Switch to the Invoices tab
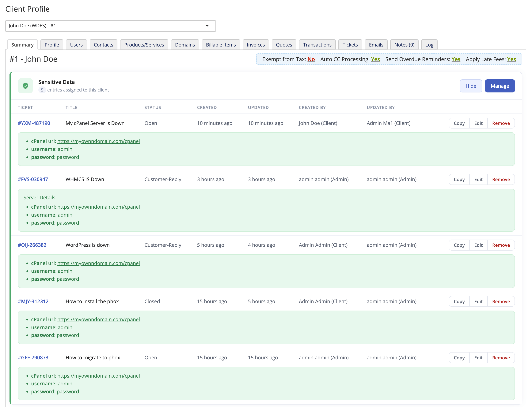 pyautogui.click(x=256, y=45)
